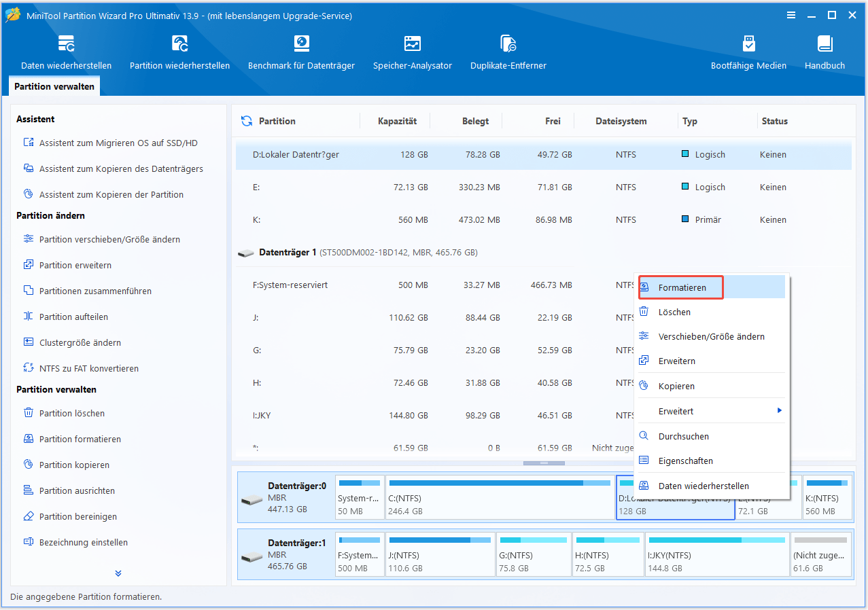Open the Erweitert submenu arrow
The height and width of the screenshot is (610, 868).
coord(780,411)
